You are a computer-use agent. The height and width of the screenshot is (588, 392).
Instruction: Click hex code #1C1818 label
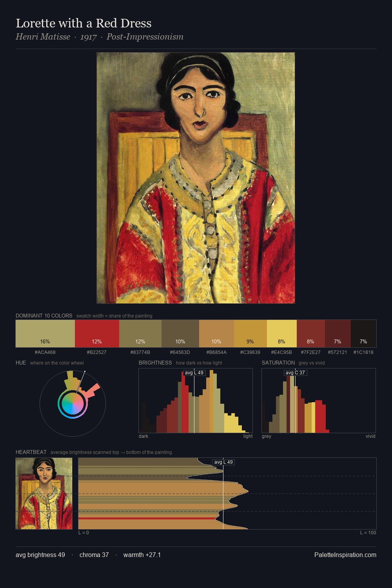pyautogui.click(x=363, y=352)
